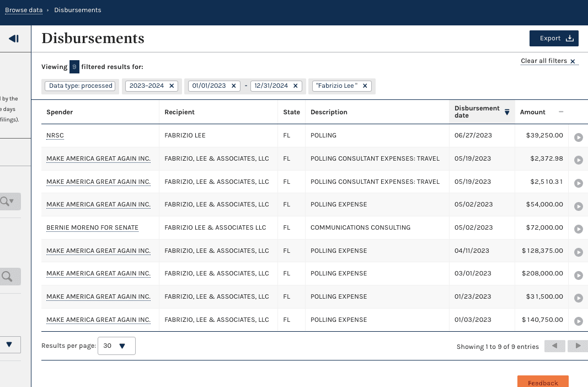Screen dimensions: 588x387
Task: Go to the next page of results
Action: click(x=578, y=346)
